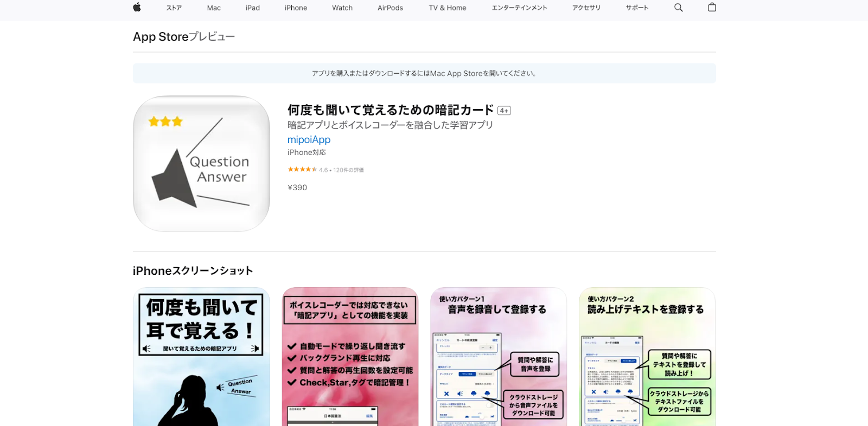This screenshot has height=426, width=868.
Task: Open screenshot 使い方パターン1 音声を録音して登録する
Action: coord(499,357)
